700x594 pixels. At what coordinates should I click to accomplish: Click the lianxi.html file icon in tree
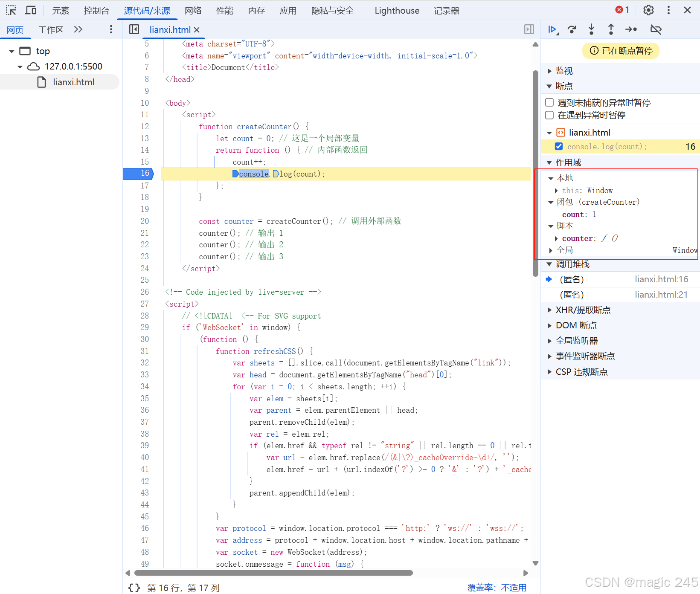tap(41, 82)
